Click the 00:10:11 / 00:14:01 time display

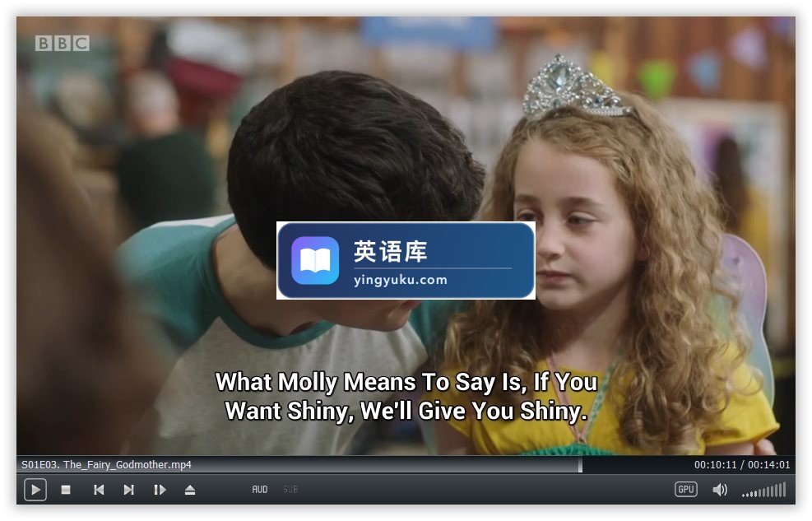[741, 464]
